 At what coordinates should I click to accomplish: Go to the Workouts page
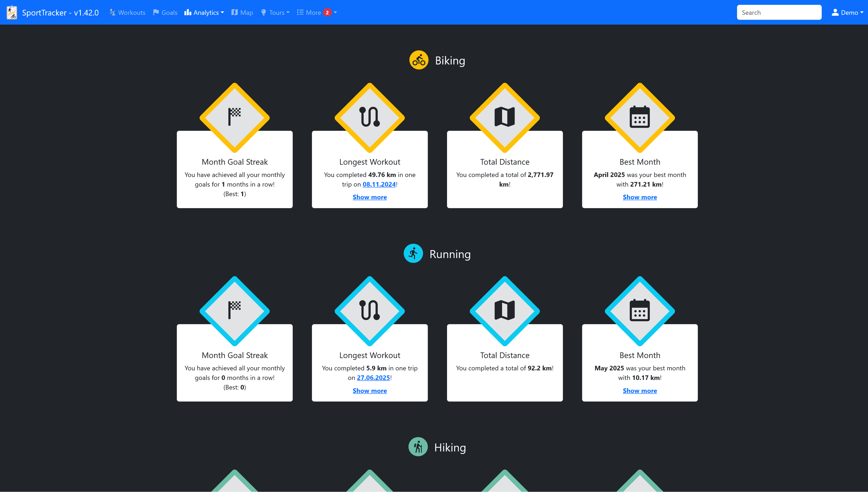(127, 13)
